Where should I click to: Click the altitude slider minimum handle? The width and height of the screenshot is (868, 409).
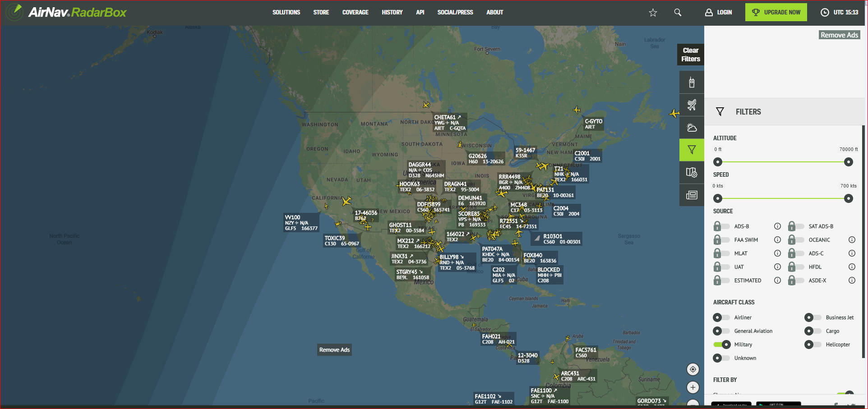718,162
